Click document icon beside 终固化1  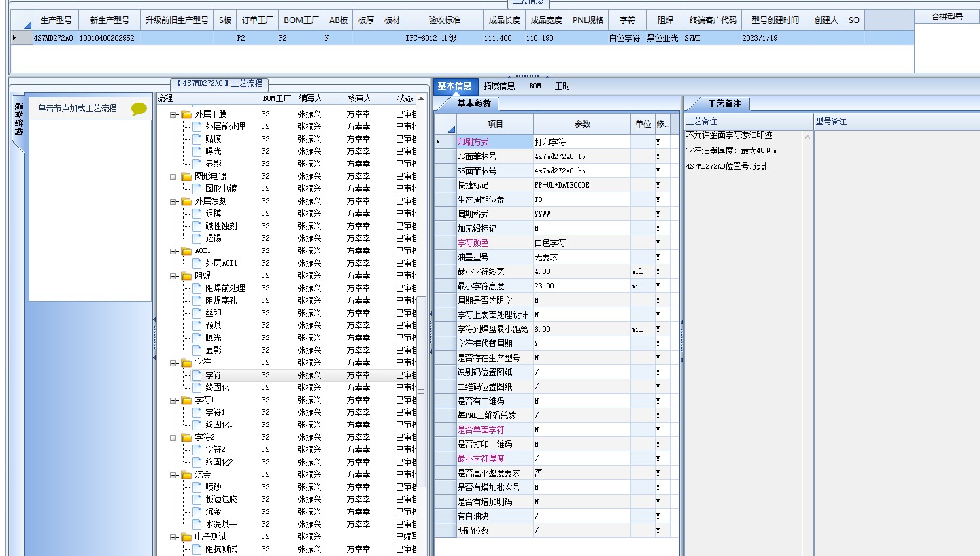point(197,425)
